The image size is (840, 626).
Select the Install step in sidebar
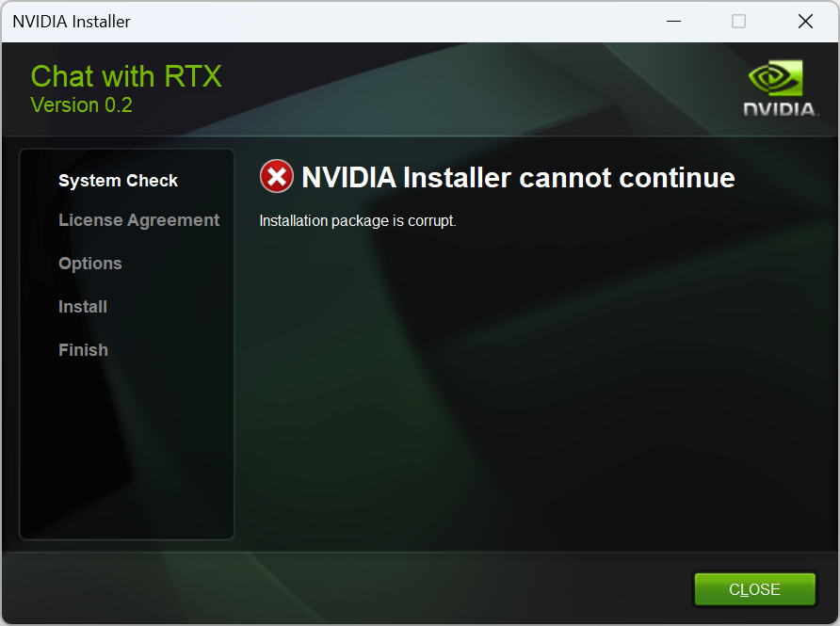[83, 306]
